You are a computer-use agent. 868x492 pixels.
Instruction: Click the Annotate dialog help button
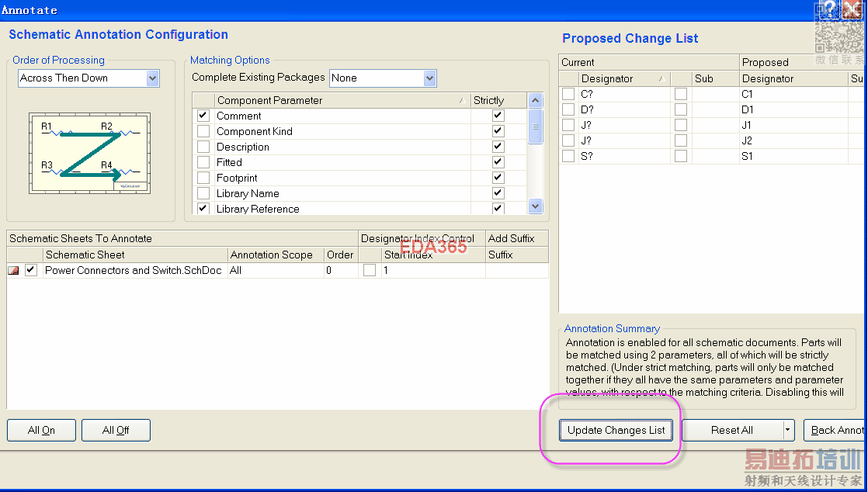click(829, 9)
